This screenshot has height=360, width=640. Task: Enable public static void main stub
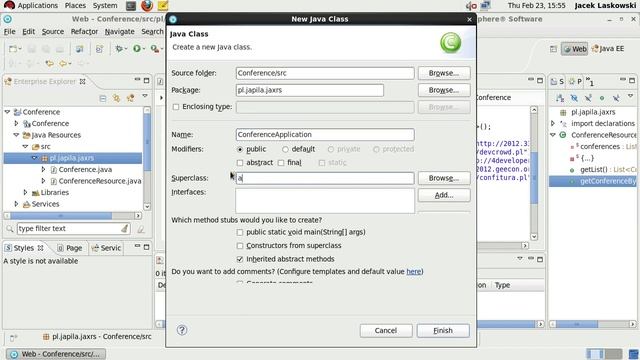[240, 232]
